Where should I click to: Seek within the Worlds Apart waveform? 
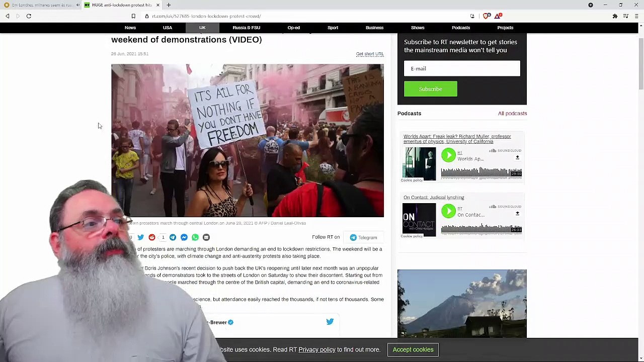[x=481, y=172]
